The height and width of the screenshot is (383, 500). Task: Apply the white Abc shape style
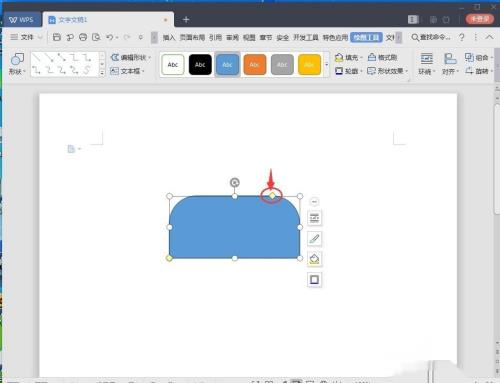coord(173,64)
